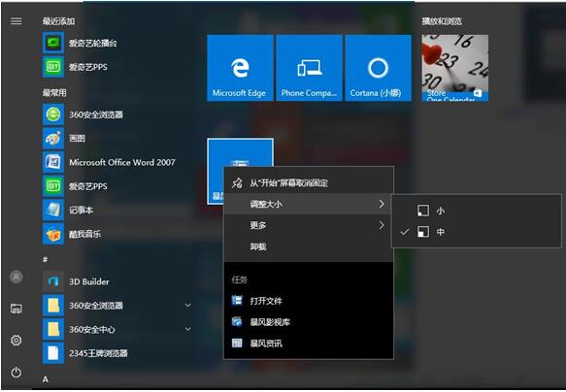Open the 360安全浏览器 folder entry
566x392 pixels.
coord(118,306)
